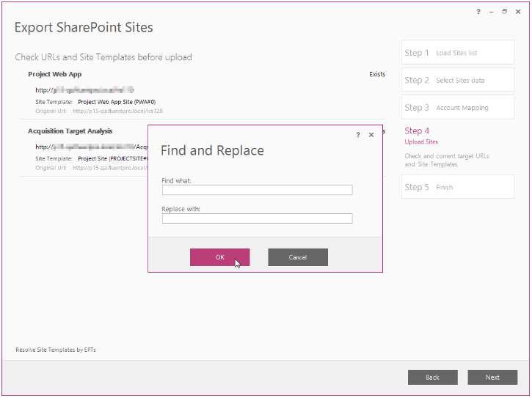Click the Acquisition Target Analysis target URL
Viewport: 532px width, 398px height.
pos(92,147)
